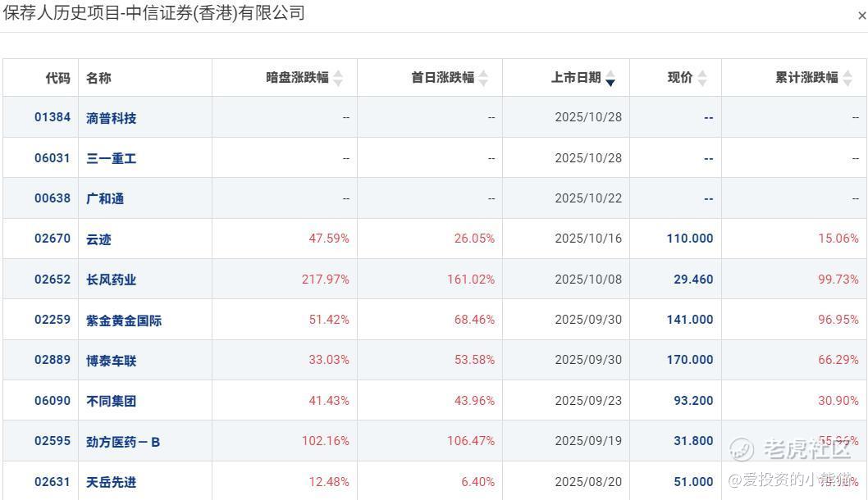Open stock 云迹
The width and height of the screenshot is (868, 500).
coord(98,239)
